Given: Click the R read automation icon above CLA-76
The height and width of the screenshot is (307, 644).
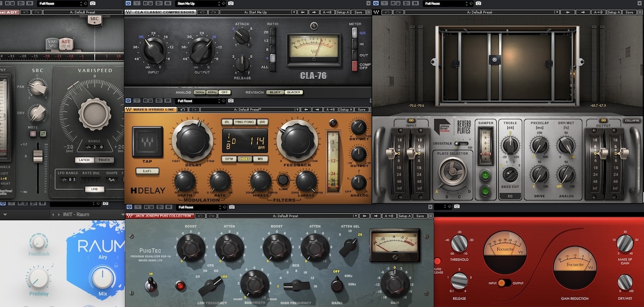Looking at the screenshot, I should pyautogui.click(x=146, y=3).
